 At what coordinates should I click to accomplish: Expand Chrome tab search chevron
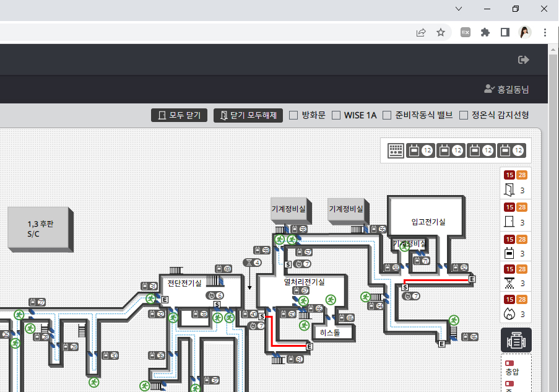pyautogui.click(x=459, y=9)
